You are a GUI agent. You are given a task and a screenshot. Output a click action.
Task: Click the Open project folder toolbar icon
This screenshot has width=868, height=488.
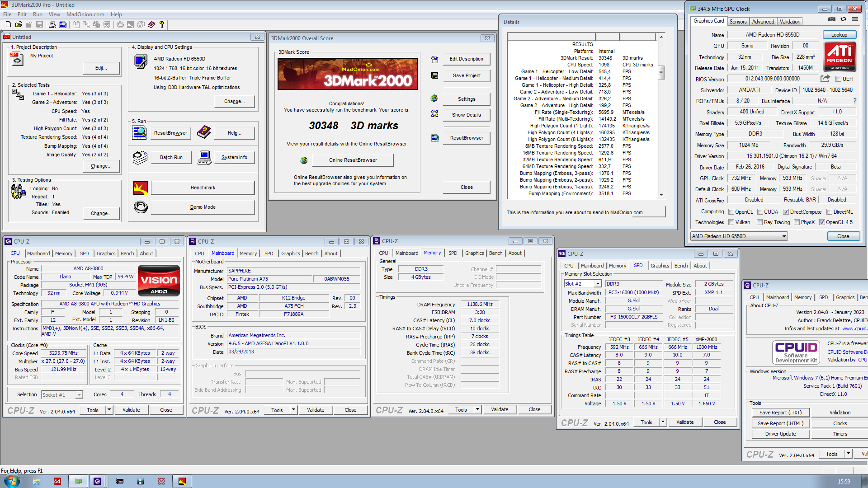pyautogui.click(x=19, y=24)
